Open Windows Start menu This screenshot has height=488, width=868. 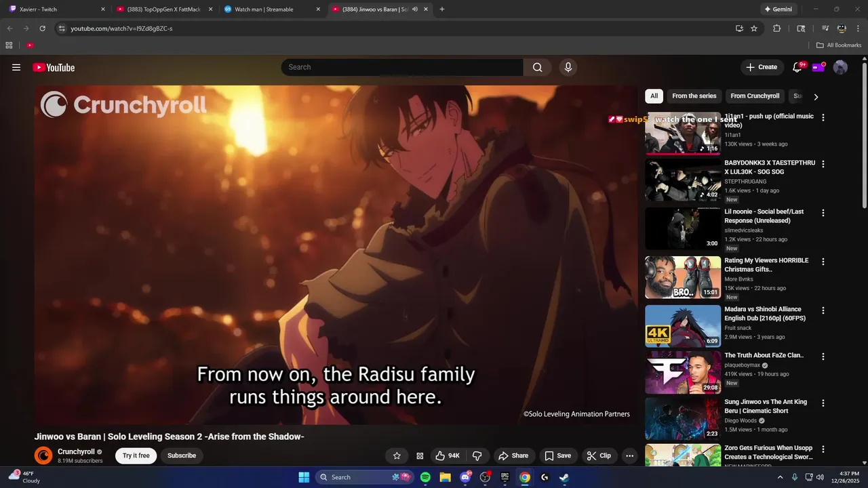(304, 477)
